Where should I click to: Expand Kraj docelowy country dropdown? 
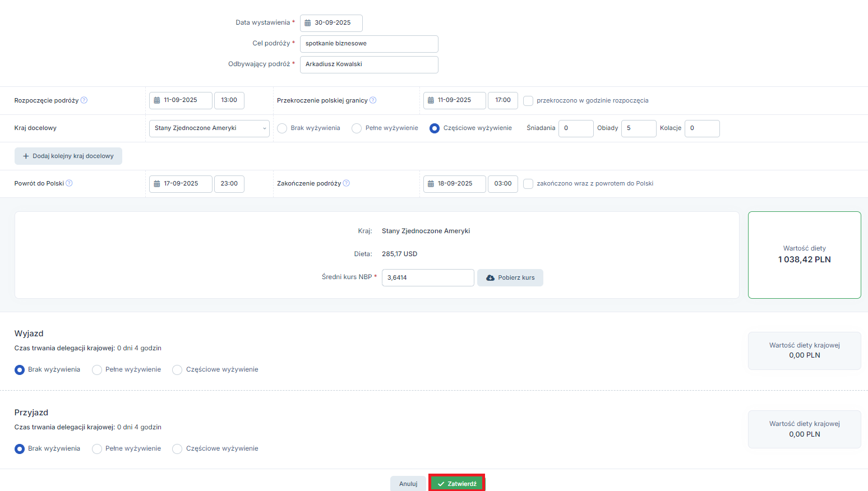tap(209, 128)
